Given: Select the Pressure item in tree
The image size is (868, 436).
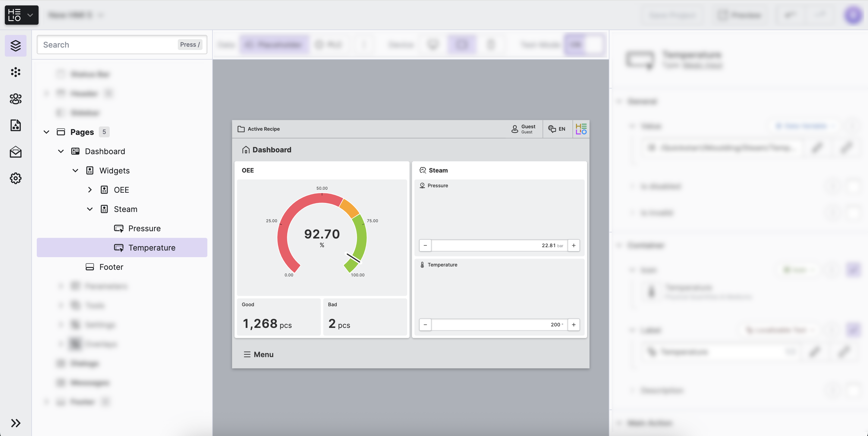Looking at the screenshot, I should (x=144, y=228).
